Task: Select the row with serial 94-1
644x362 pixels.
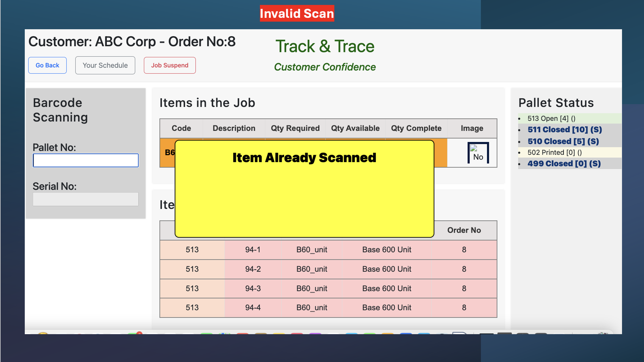Action: pos(253,250)
